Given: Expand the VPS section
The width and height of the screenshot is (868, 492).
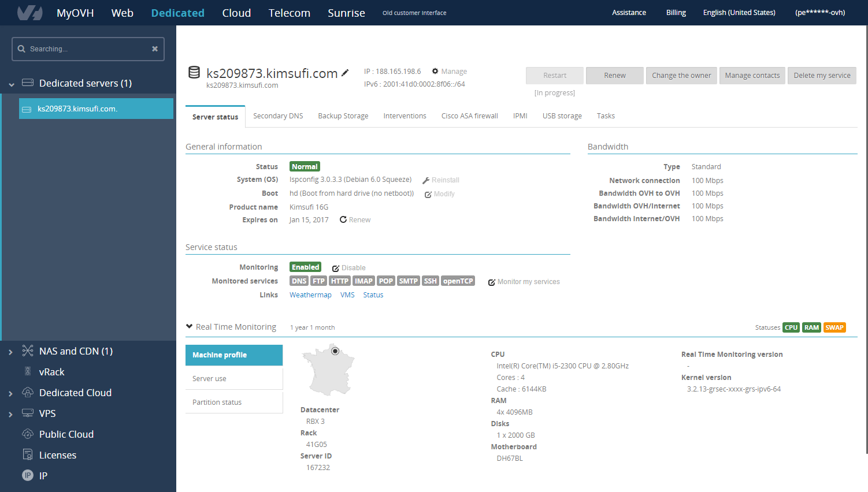Looking at the screenshot, I should (10, 415).
